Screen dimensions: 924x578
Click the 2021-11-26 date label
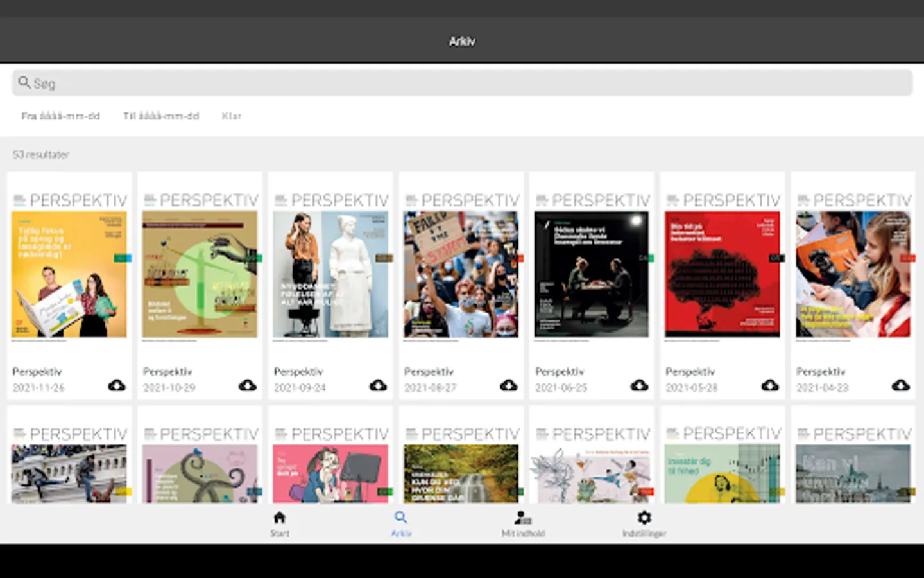[x=38, y=388]
